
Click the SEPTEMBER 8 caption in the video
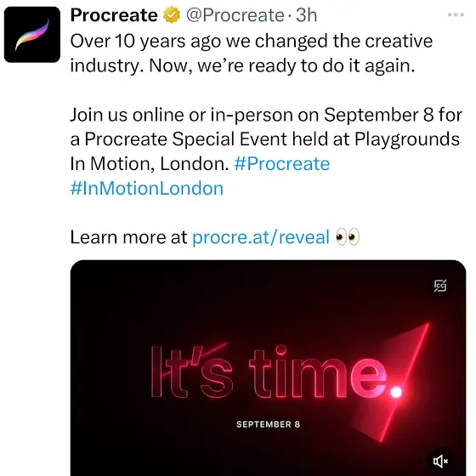coord(268,424)
